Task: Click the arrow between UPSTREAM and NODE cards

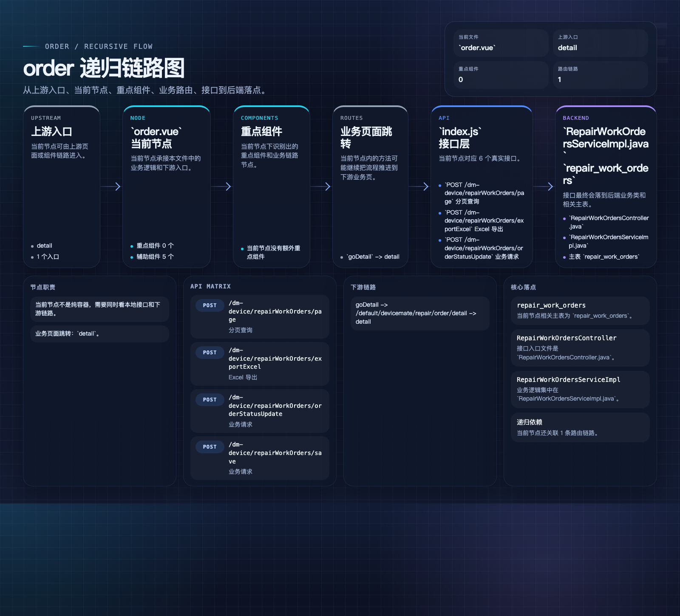Action: 111,186
